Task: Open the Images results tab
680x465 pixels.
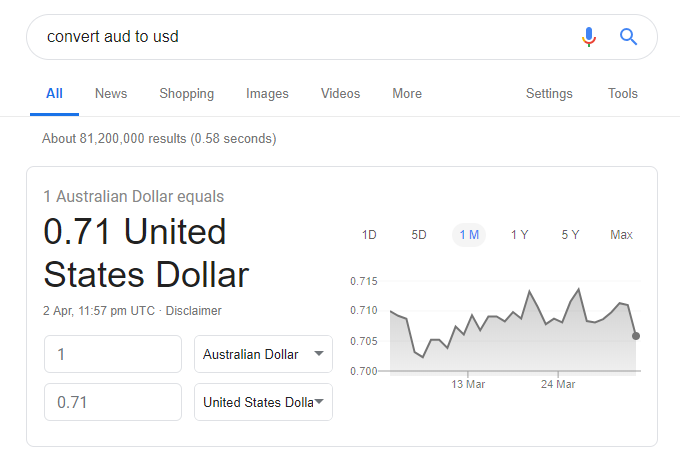Action: [x=267, y=94]
